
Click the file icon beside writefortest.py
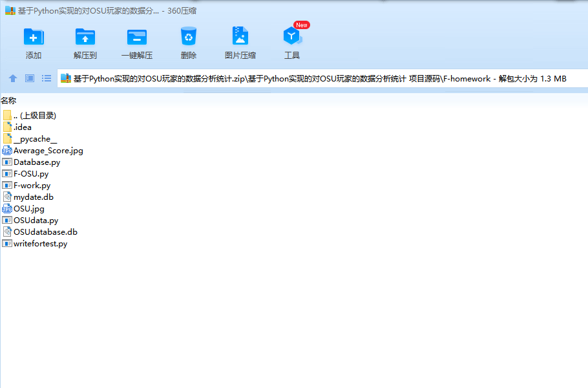pyautogui.click(x=7, y=244)
